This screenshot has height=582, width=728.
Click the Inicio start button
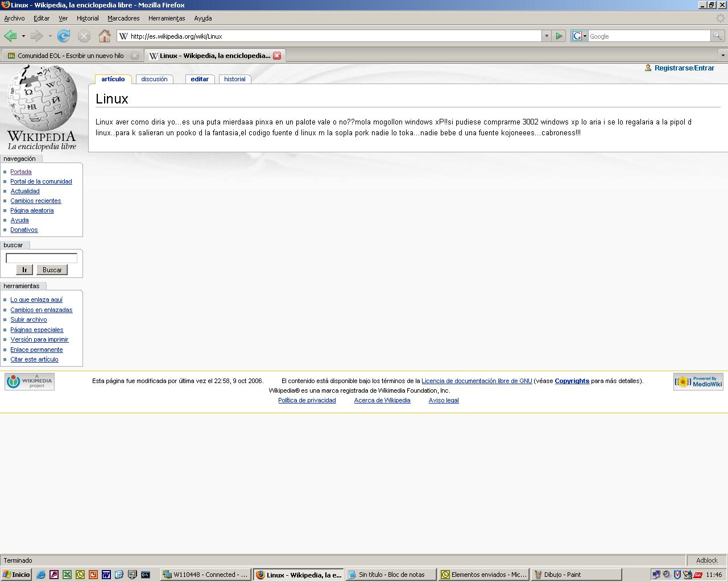point(16,575)
